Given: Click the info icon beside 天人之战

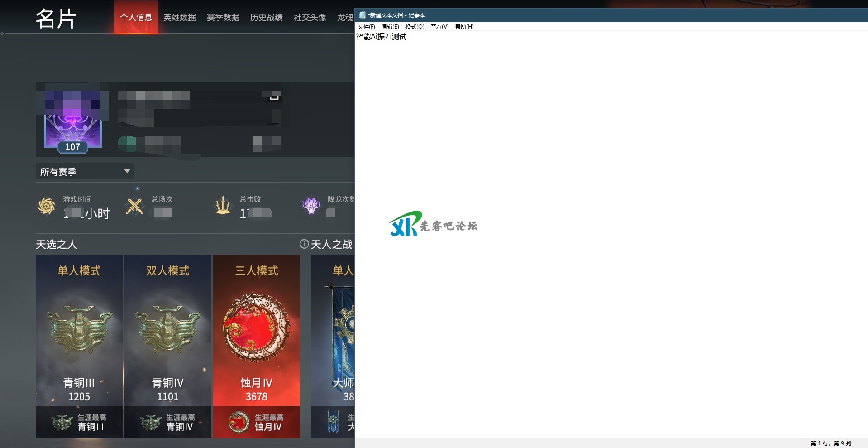Looking at the screenshot, I should coord(304,244).
